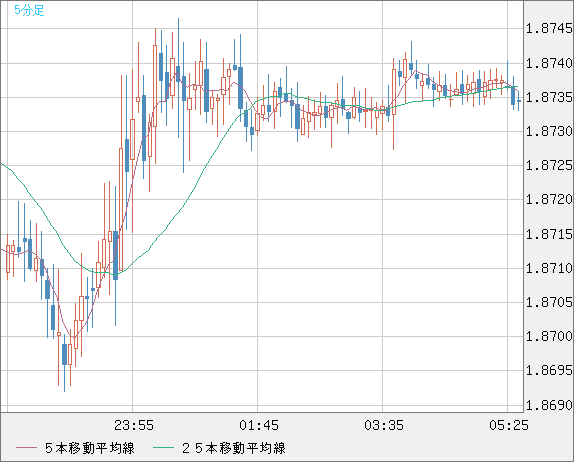Click the 03:35 time axis label
The width and height of the screenshot is (574, 462).
384,425
